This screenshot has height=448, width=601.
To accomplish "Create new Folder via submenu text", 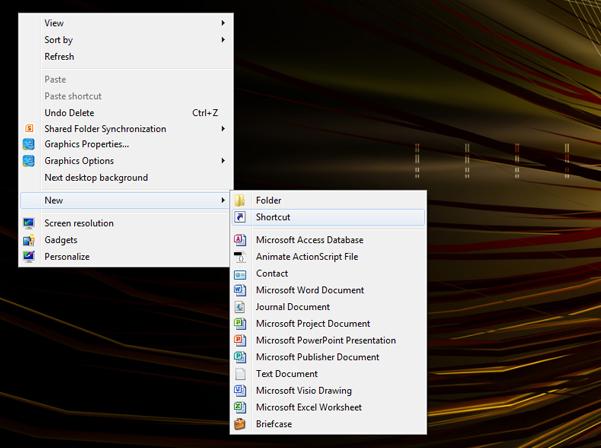I will pos(269,200).
